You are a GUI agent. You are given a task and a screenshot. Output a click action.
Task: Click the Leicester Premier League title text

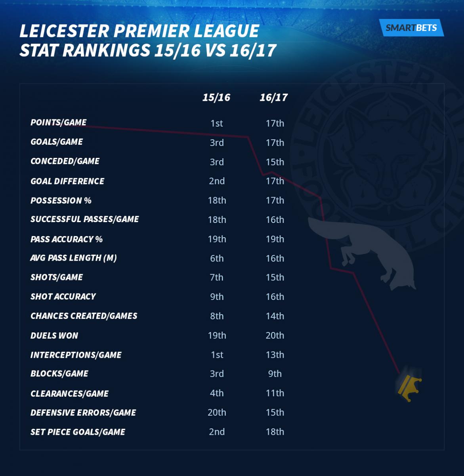pyautogui.click(x=147, y=41)
